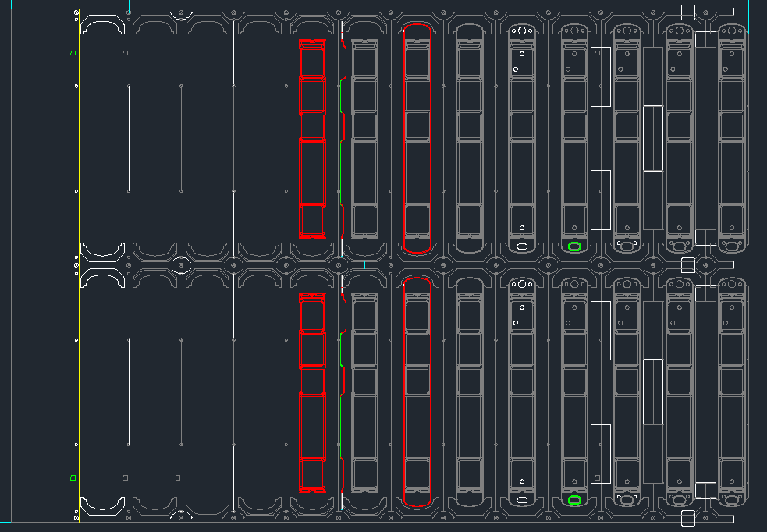
Task: Select the white oval slot in top row
Action: pyautogui.click(x=522, y=246)
